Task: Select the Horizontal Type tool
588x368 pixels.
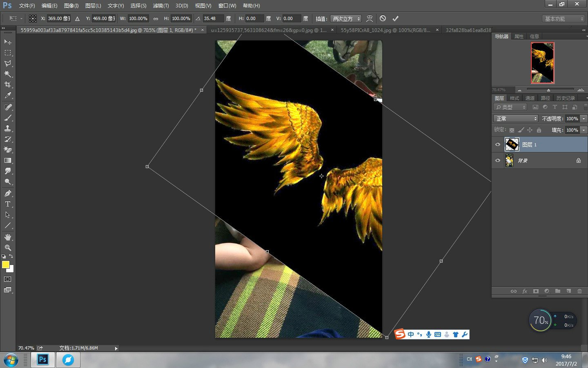Action: click(8, 204)
